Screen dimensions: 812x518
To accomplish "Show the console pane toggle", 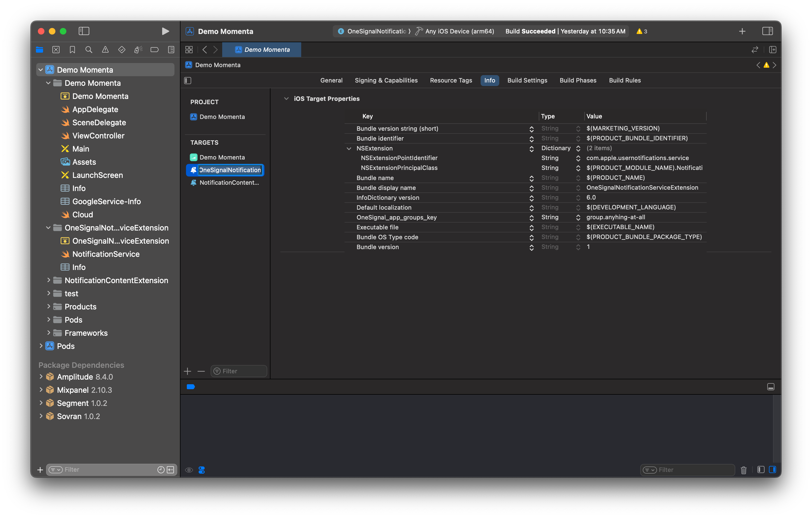I will coord(772,470).
